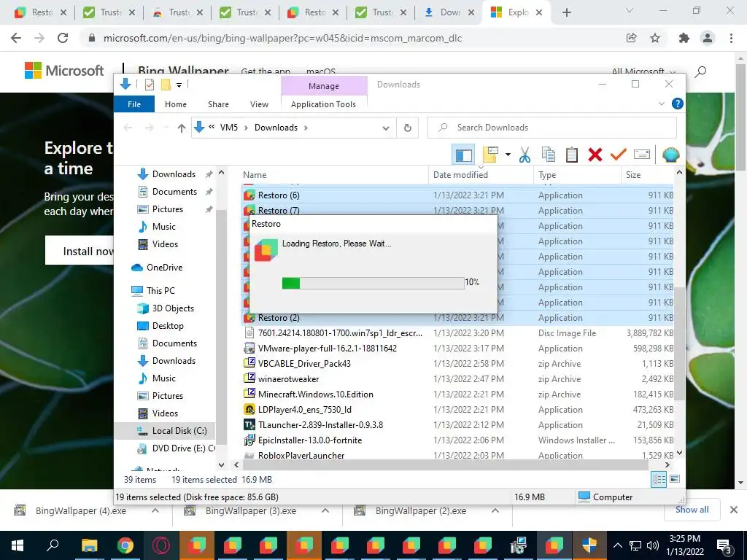
Task: Show hidden system tray icons chevron
Action: click(x=617, y=545)
